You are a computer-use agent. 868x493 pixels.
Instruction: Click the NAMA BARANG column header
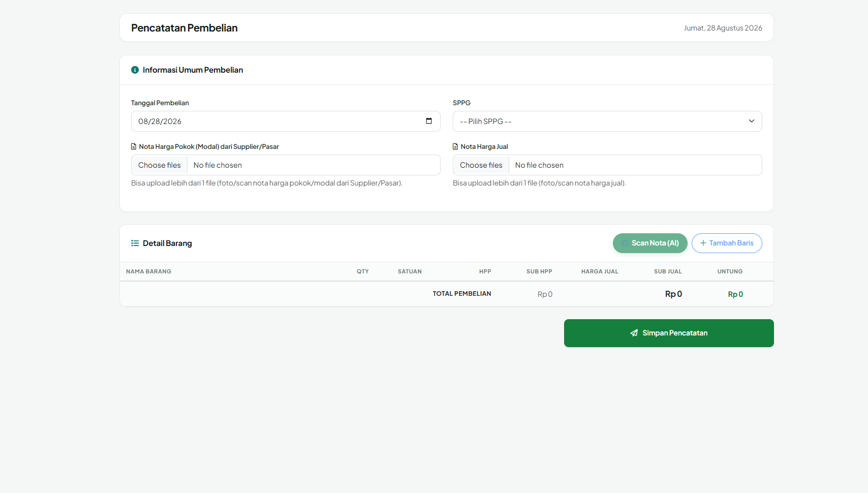pyautogui.click(x=148, y=271)
